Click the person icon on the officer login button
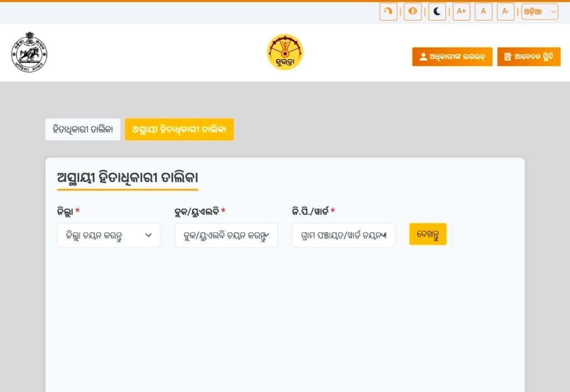The image size is (570, 392). [423, 57]
